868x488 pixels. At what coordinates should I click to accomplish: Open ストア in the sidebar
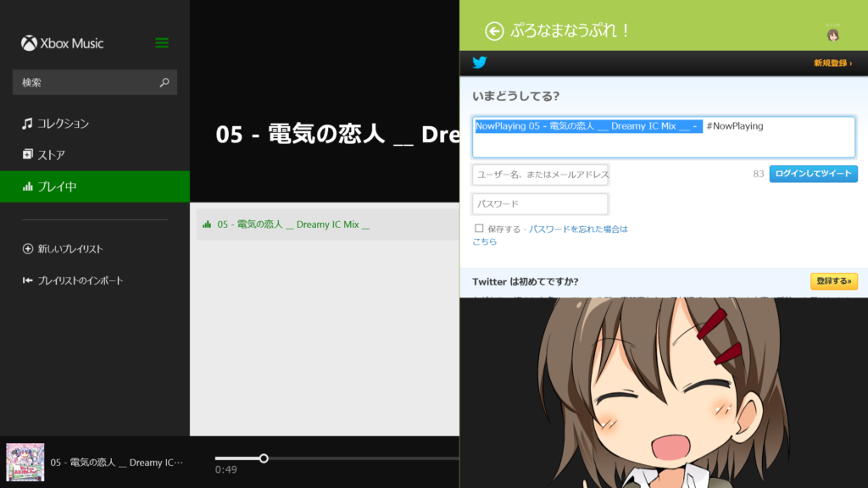click(51, 155)
